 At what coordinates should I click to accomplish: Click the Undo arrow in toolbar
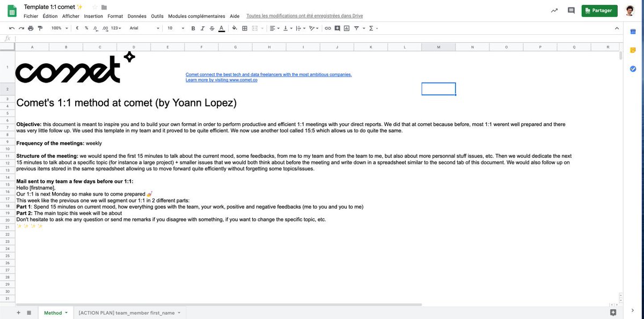12,28
